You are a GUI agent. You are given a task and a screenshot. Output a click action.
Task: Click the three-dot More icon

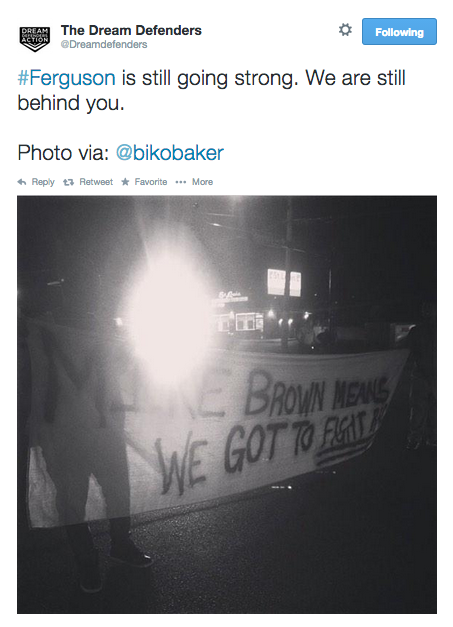click(x=181, y=182)
